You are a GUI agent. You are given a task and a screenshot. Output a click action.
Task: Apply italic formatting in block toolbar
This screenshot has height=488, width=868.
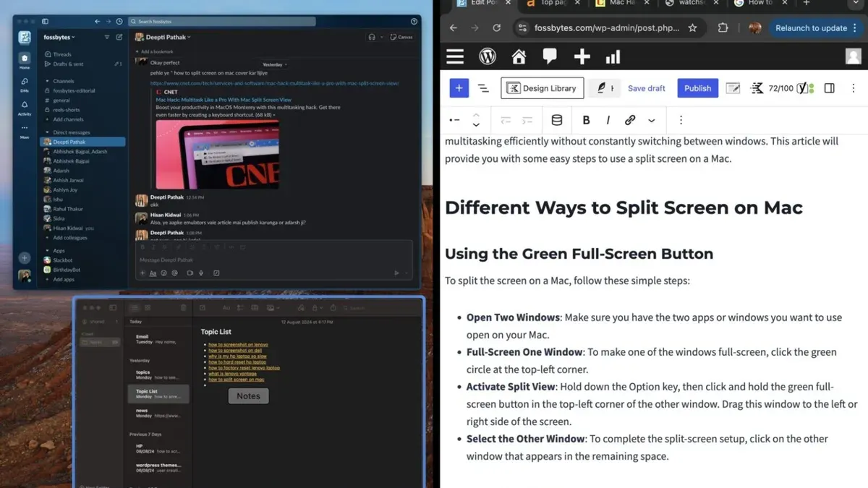coord(608,120)
